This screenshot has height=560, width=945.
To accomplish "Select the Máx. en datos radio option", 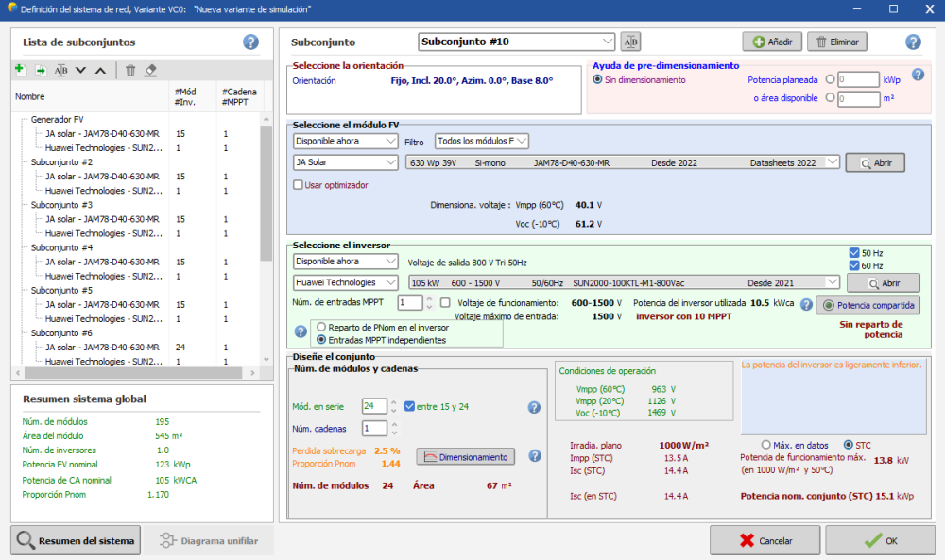I will click(x=766, y=445).
